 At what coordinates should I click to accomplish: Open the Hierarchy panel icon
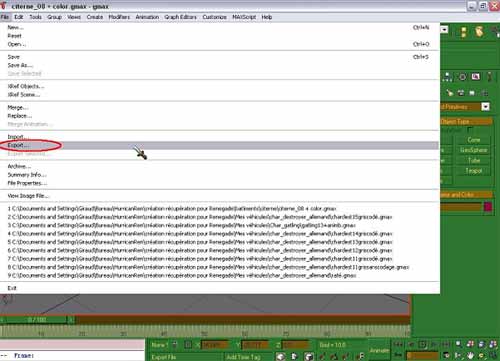click(448, 77)
